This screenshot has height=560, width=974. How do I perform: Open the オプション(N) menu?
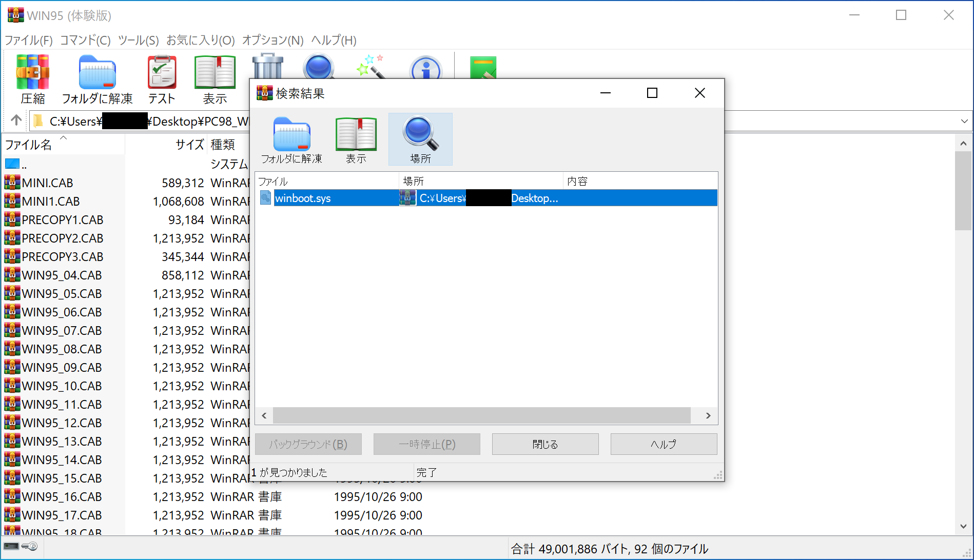point(273,40)
